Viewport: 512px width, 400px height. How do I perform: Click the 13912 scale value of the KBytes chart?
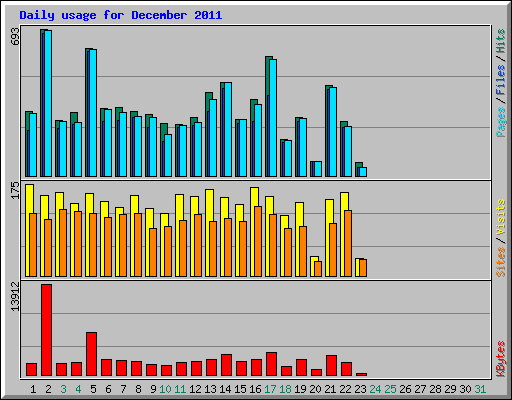tap(15, 296)
